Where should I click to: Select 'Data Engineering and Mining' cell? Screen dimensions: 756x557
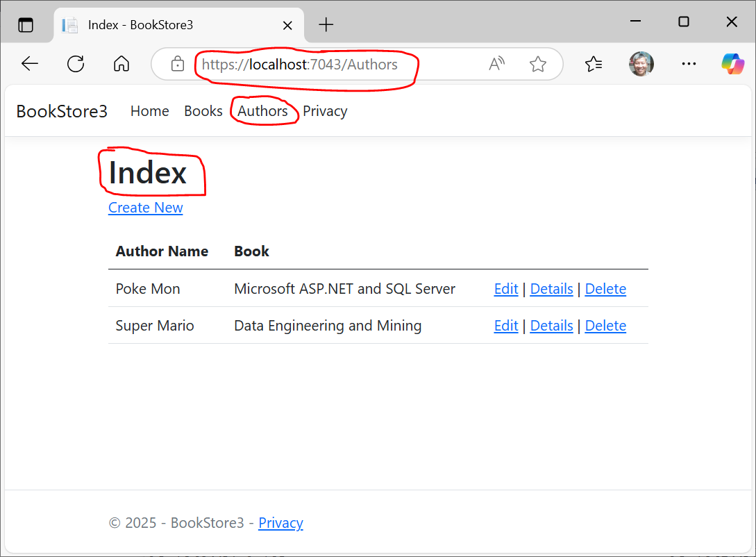pyautogui.click(x=328, y=326)
